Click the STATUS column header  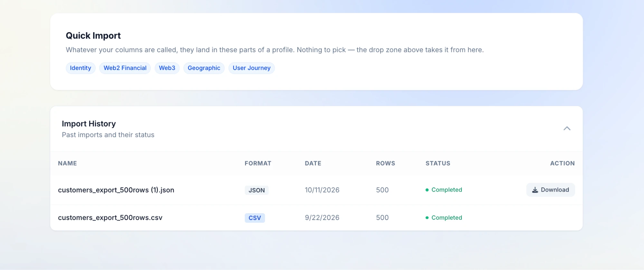[438, 163]
